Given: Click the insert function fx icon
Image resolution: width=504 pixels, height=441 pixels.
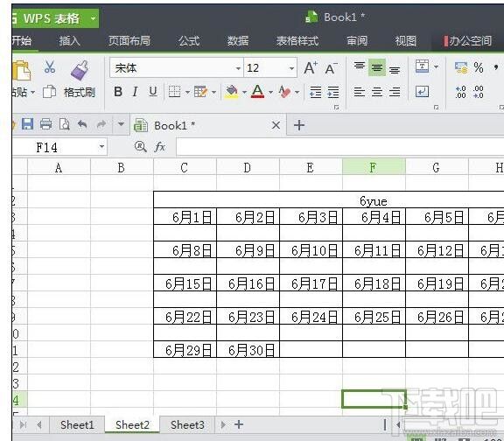Looking at the screenshot, I should pyautogui.click(x=160, y=147).
